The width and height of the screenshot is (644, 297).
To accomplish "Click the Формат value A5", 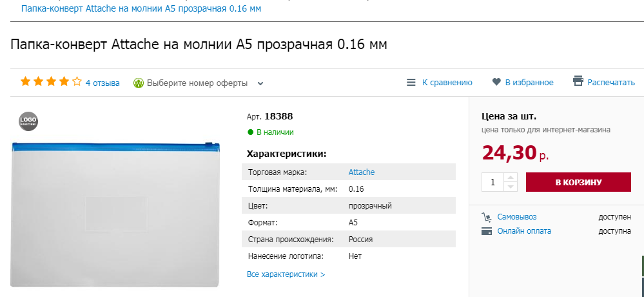I will [x=353, y=223].
